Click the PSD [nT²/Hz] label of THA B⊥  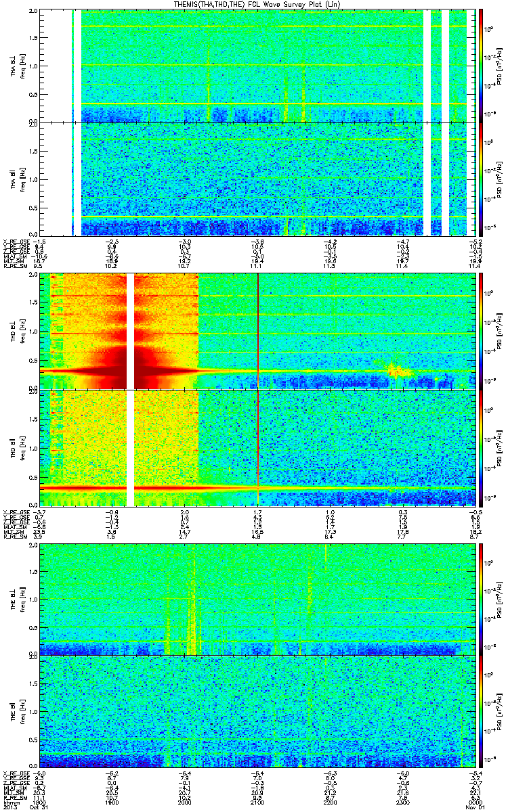point(501,66)
